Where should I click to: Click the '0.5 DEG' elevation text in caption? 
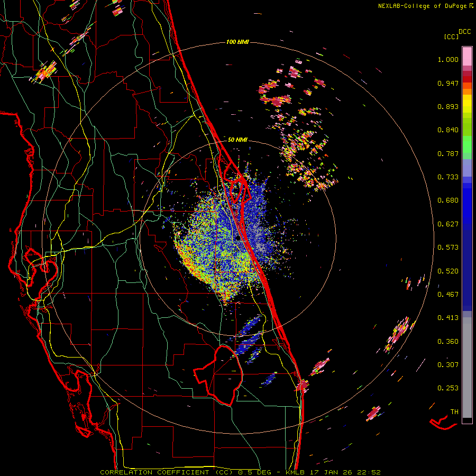255,472
